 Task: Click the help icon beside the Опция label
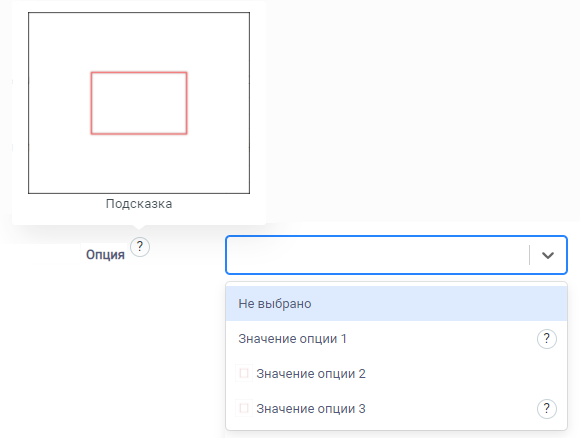140,247
